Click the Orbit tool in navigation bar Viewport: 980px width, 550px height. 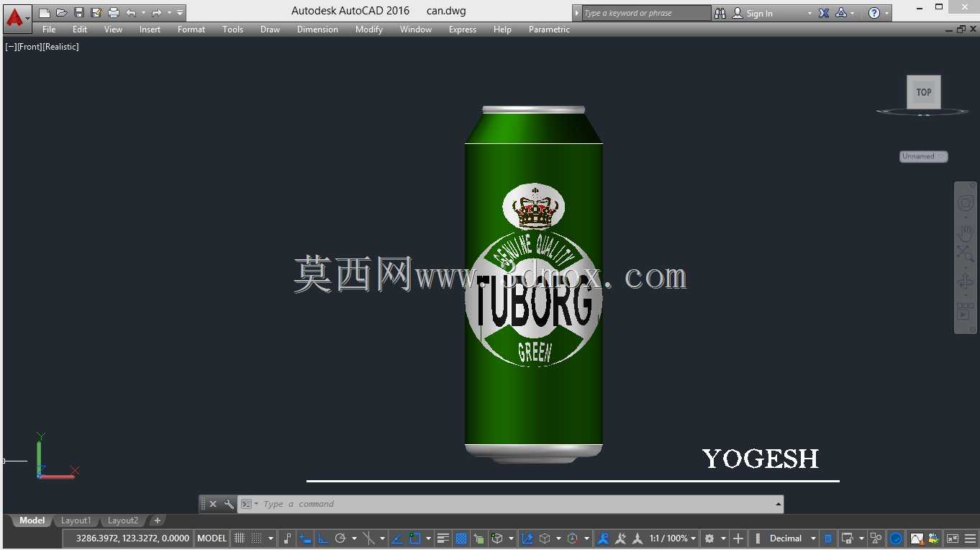pos(965,281)
